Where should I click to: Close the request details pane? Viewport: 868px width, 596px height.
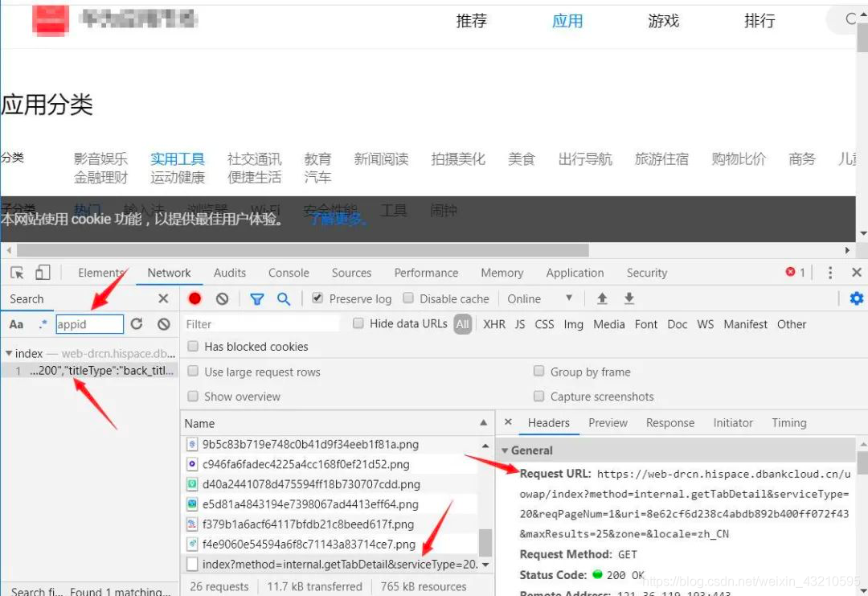(x=508, y=422)
